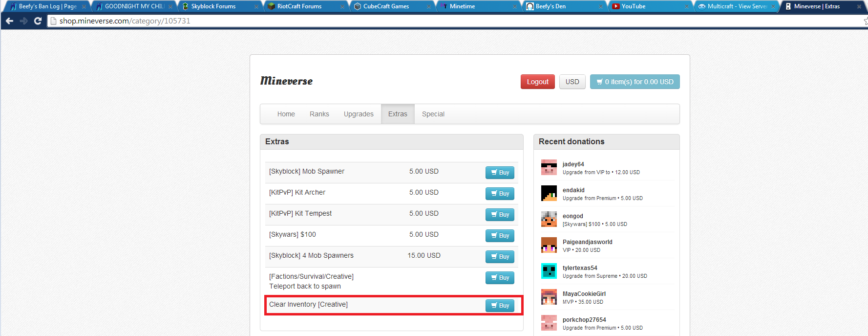Open the Ranks category

click(x=319, y=114)
